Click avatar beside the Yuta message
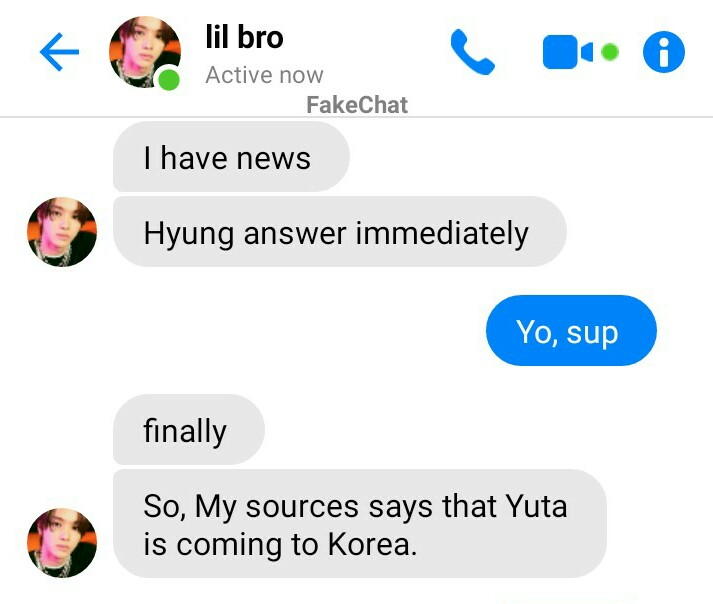The width and height of the screenshot is (713, 604). [62, 543]
